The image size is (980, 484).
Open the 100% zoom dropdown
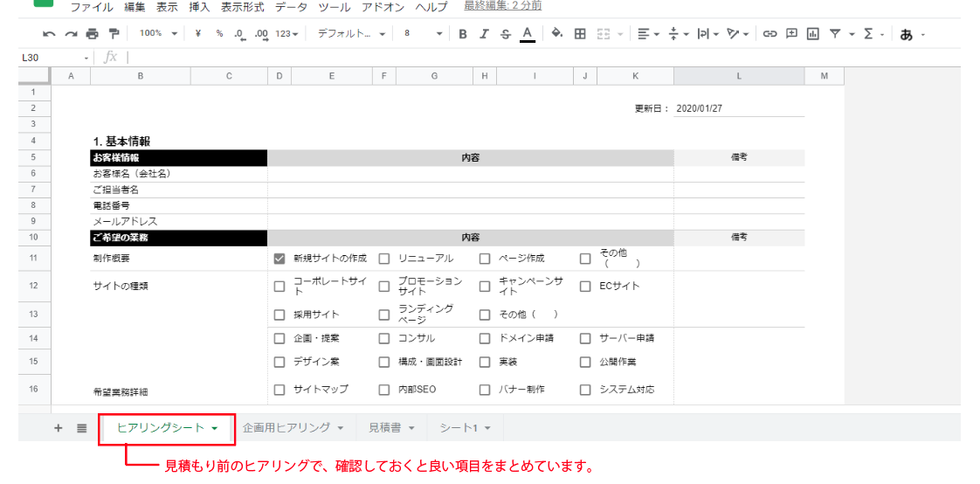pyautogui.click(x=158, y=34)
